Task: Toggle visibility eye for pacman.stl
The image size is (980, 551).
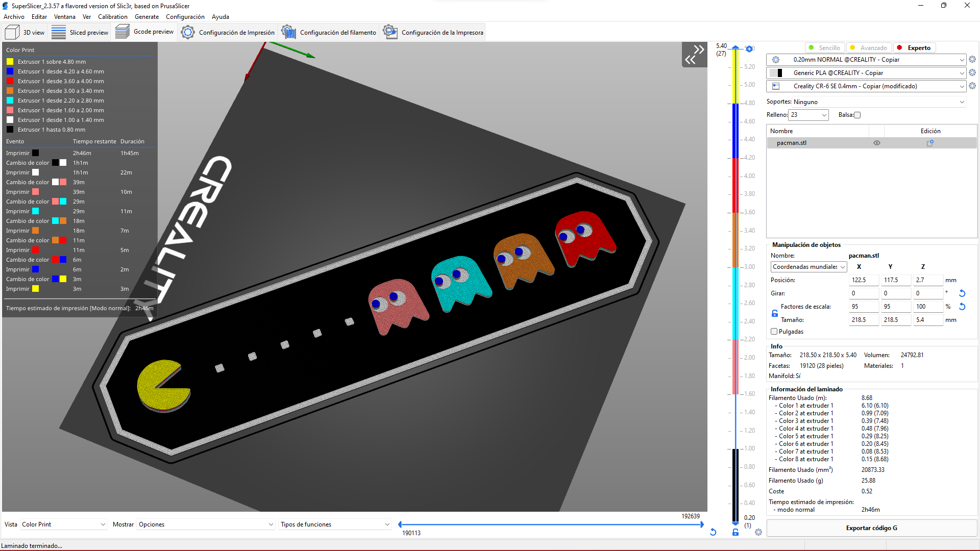Action: pos(877,143)
